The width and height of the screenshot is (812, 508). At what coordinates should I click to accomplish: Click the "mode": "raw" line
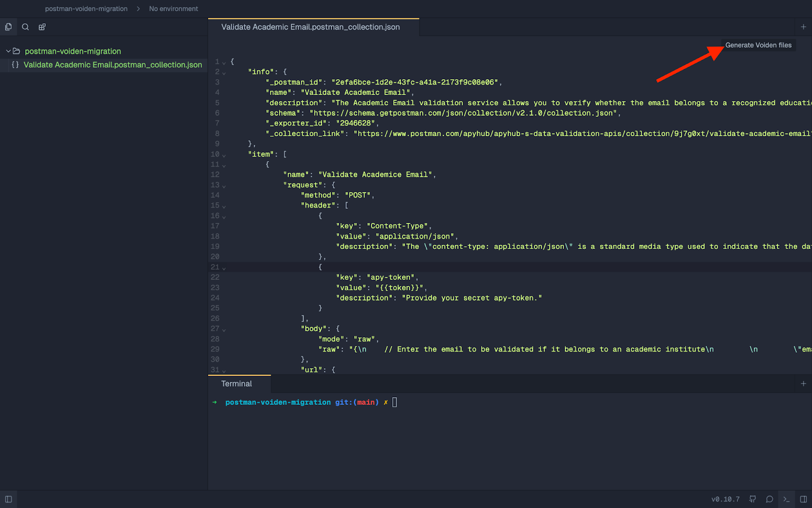[349, 339]
